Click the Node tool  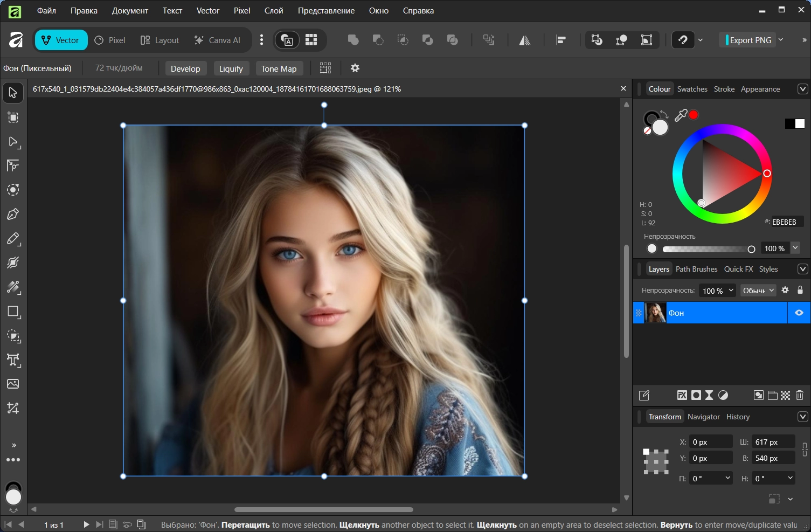pos(13,141)
